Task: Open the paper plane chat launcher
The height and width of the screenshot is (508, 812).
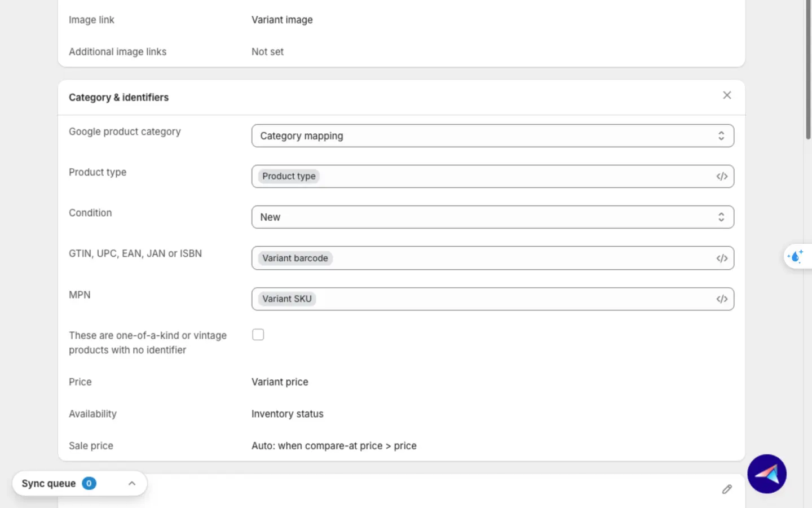Action: pos(767,474)
